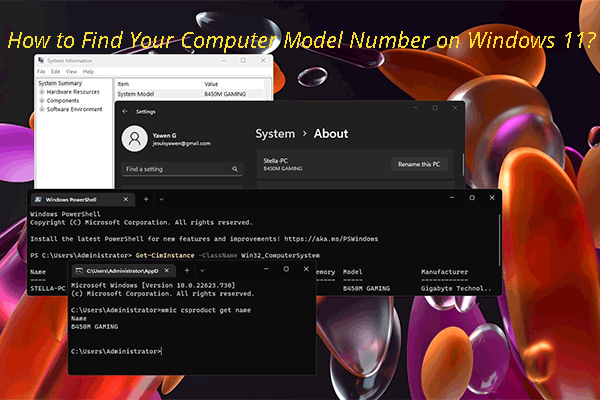Viewport: 600px width, 400px height.
Task: Close the Command Prompt tab
Action: [x=167, y=271]
